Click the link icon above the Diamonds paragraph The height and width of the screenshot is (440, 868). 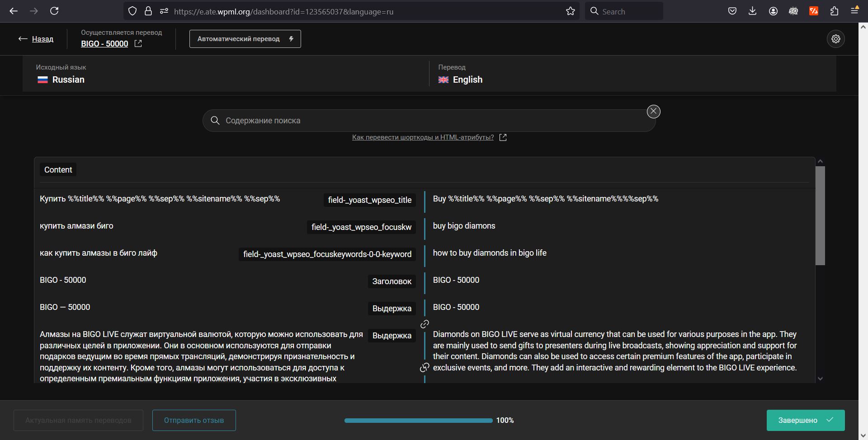pyautogui.click(x=425, y=324)
